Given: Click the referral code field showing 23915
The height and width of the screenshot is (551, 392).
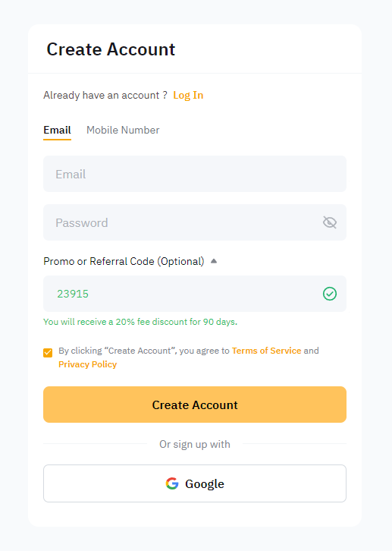Looking at the screenshot, I should 195,294.
